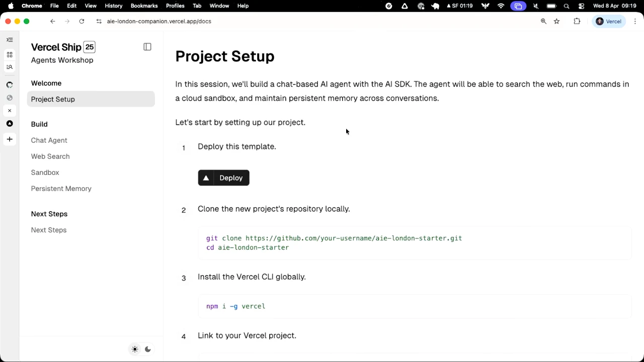Select the Vercel triangle pinned tab
This screenshot has width=644, height=362.
(10, 124)
